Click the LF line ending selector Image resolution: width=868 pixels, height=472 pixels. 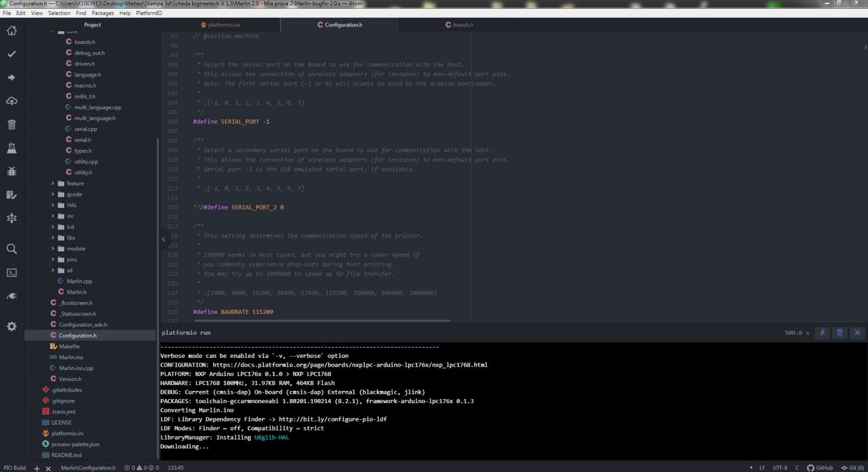tap(762, 468)
